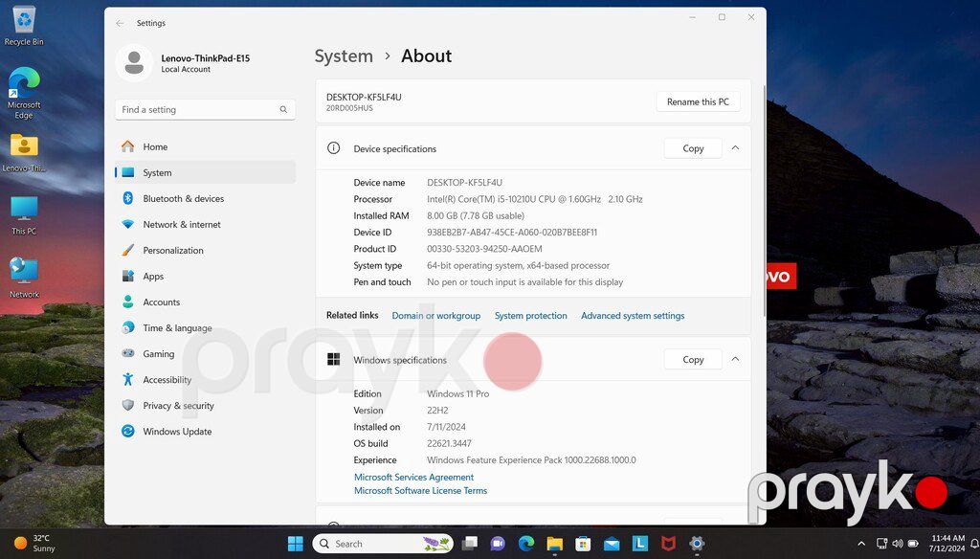Open File Explorer from the taskbar

[554, 544]
